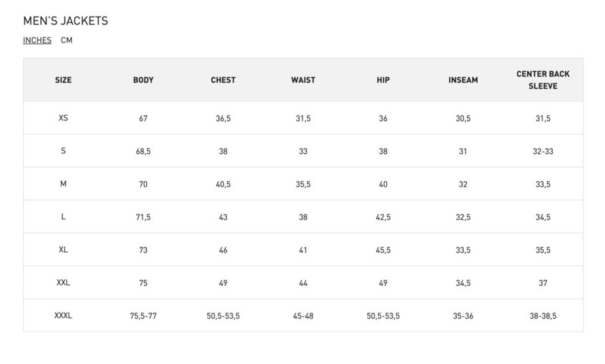Viewport: 605px width, 364px height.
Task: Select the XS size row label
Action: coord(63,118)
